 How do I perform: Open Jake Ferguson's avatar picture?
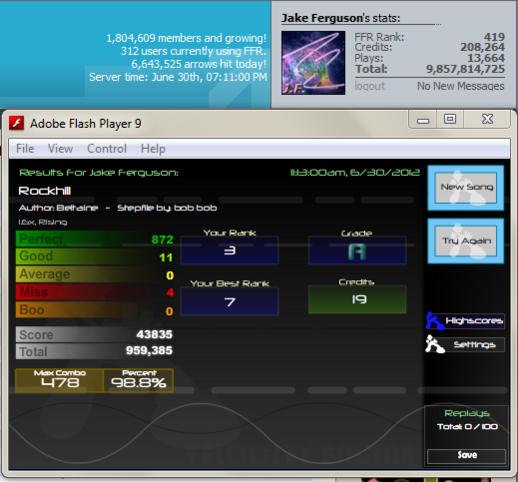313,63
